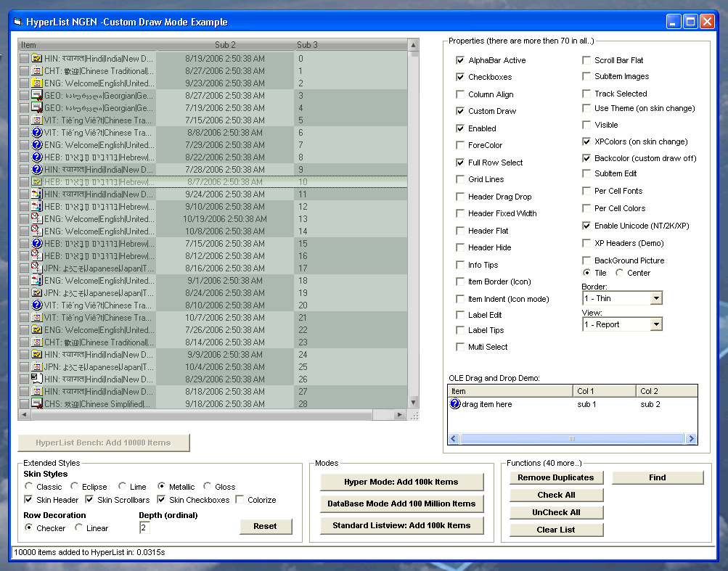Click the folder icon in row 0
728x571 pixels.
(36, 58)
